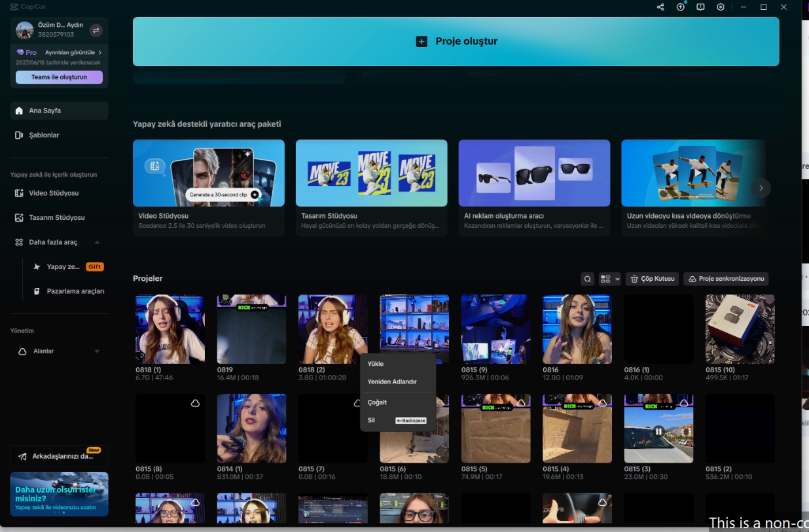Open project 0814 (1) thumbnail
The width and height of the screenshot is (809, 532).
(x=251, y=429)
